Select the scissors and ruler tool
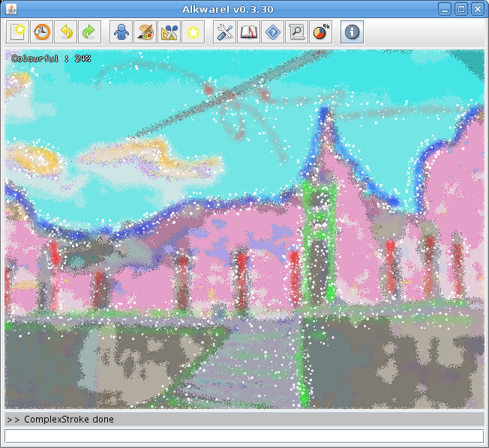The height and width of the screenshot is (448, 489). coord(169,32)
